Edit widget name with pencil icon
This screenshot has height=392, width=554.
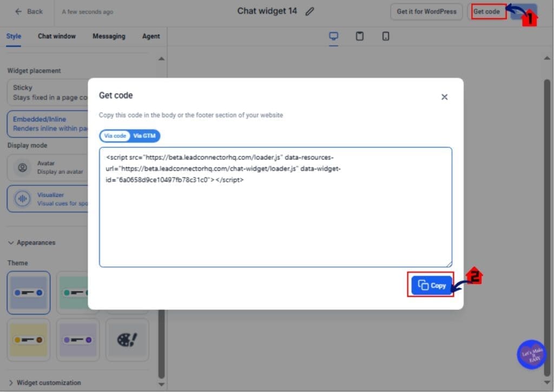(309, 12)
